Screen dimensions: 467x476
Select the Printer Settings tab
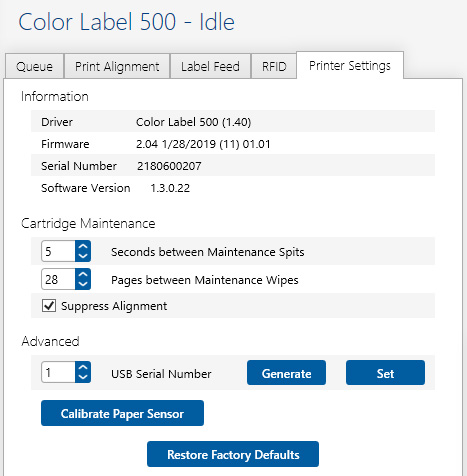tap(350, 65)
